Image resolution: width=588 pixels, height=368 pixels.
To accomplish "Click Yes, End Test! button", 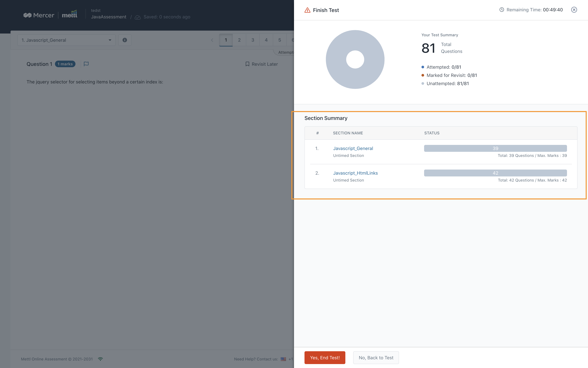I will point(325,357).
